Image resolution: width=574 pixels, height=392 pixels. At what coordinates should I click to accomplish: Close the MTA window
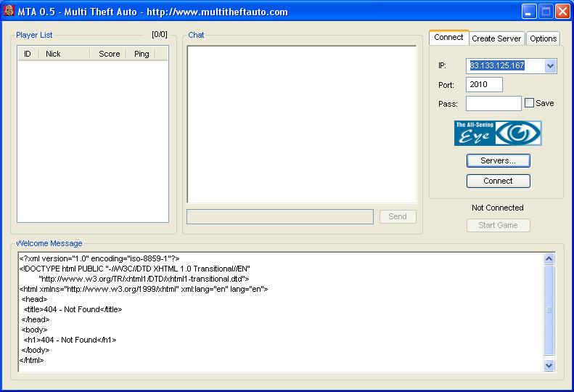(x=562, y=12)
